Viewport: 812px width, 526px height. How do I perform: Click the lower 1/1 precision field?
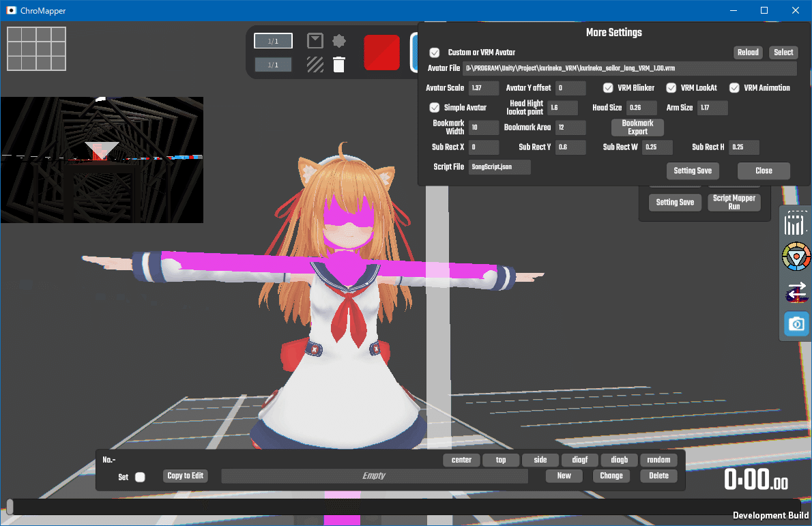(273, 65)
